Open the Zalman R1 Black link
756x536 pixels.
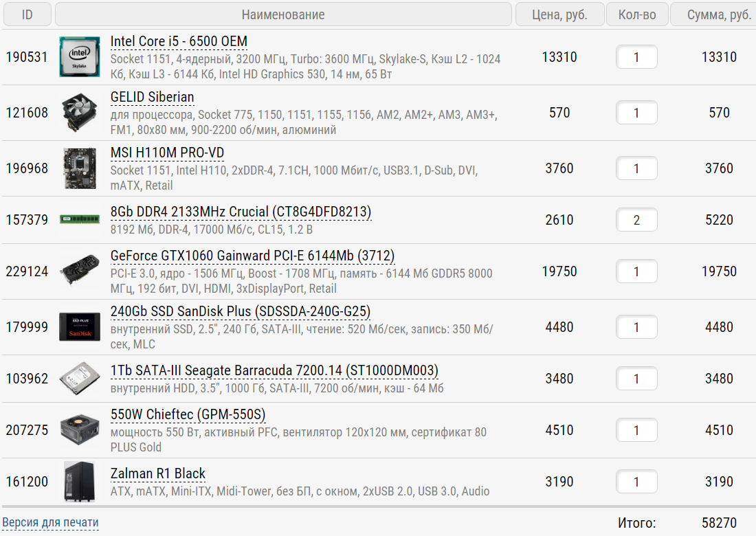[x=158, y=474]
